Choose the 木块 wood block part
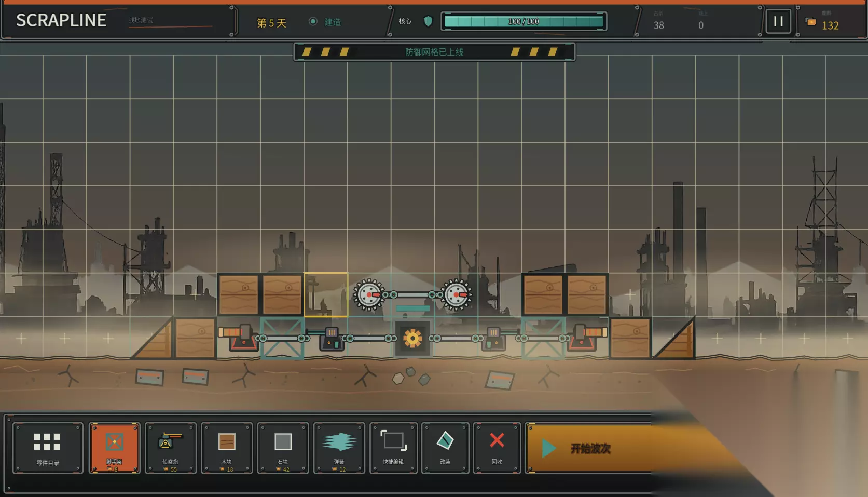 pos(227,448)
